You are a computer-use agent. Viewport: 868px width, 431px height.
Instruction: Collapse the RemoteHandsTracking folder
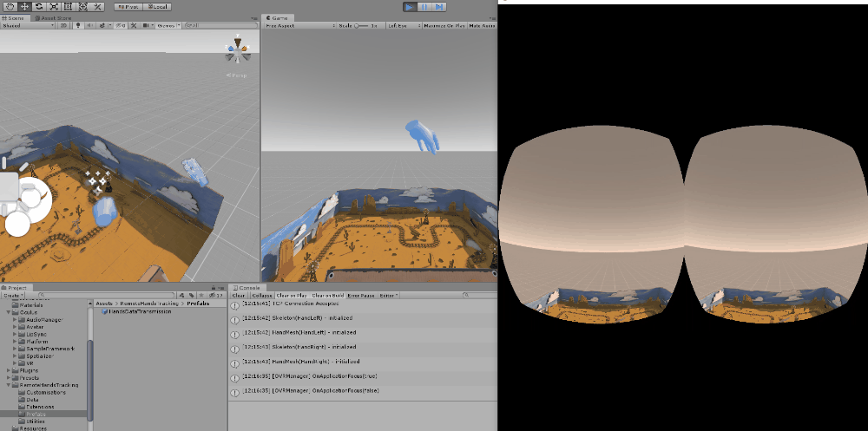click(x=9, y=385)
